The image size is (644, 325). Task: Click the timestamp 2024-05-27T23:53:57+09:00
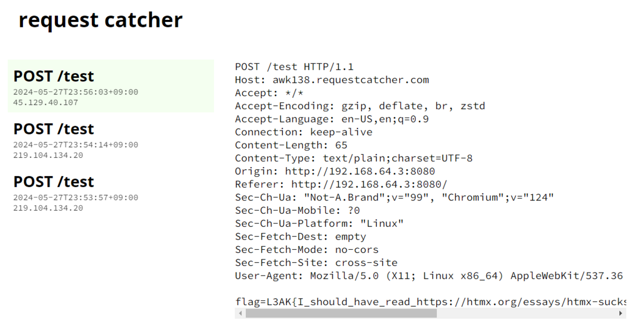coord(76,198)
